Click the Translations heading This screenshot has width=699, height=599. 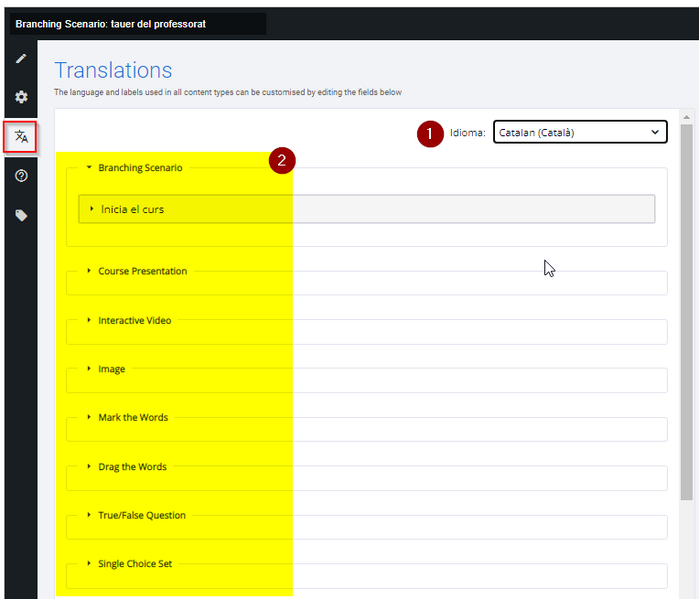(113, 70)
